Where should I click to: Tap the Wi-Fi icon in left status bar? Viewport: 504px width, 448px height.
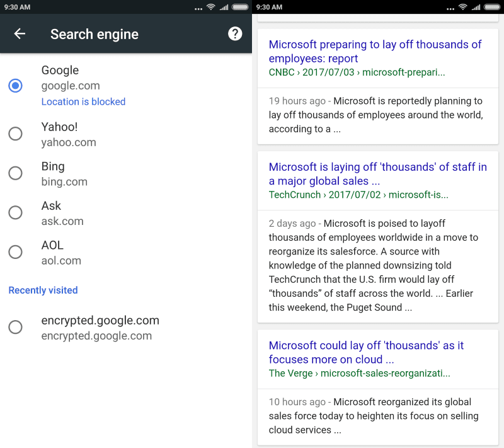pos(211,7)
